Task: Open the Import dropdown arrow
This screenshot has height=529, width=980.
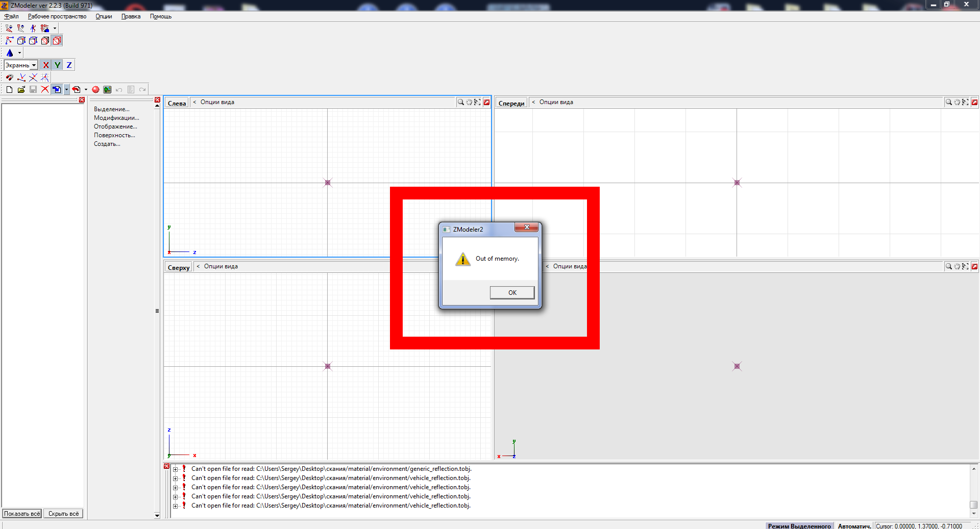Action: pyautogui.click(x=66, y=89)
